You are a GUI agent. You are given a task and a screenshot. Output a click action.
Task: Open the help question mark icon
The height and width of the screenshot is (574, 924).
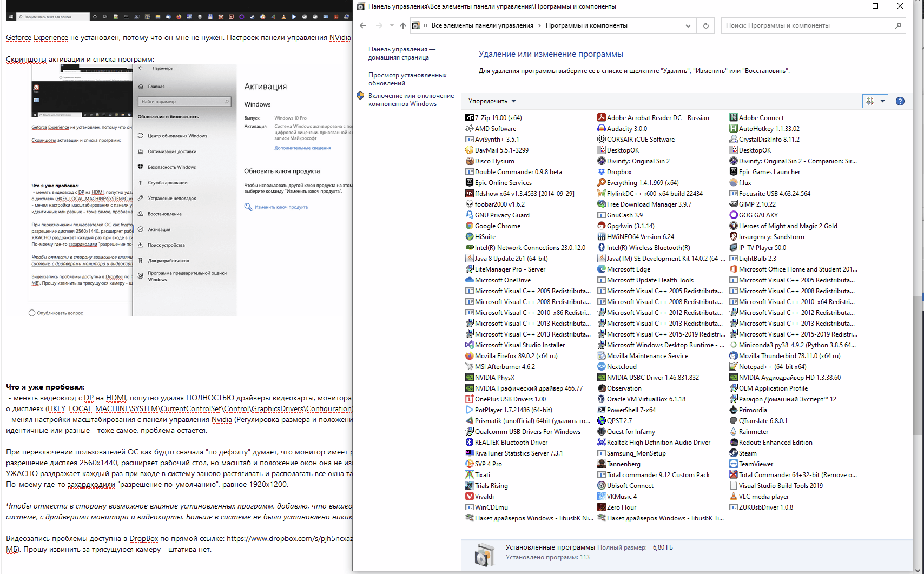(x=900, y=101)
